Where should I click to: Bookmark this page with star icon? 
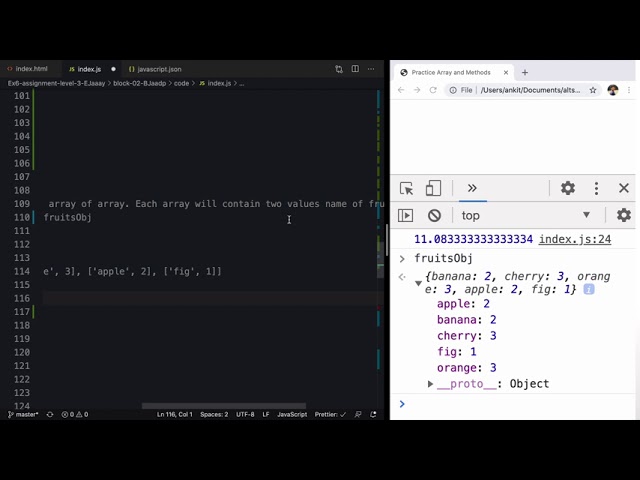tap(593, 90)
